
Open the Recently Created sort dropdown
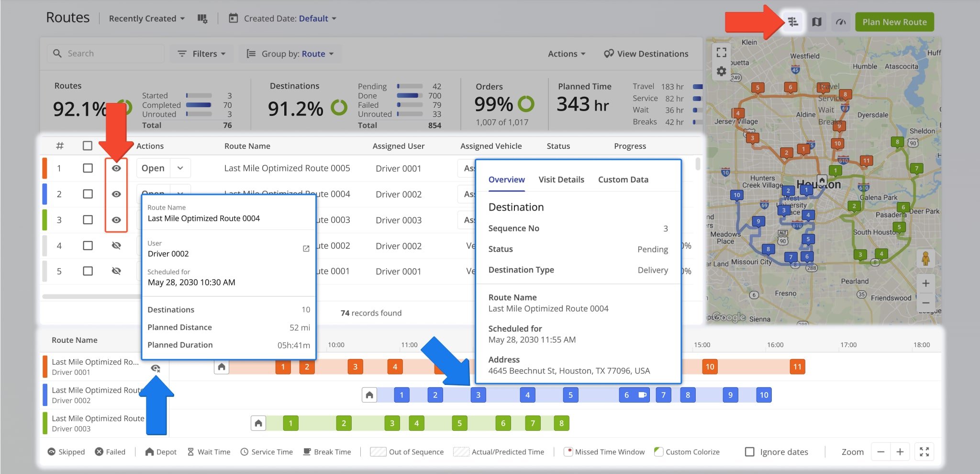146,18
